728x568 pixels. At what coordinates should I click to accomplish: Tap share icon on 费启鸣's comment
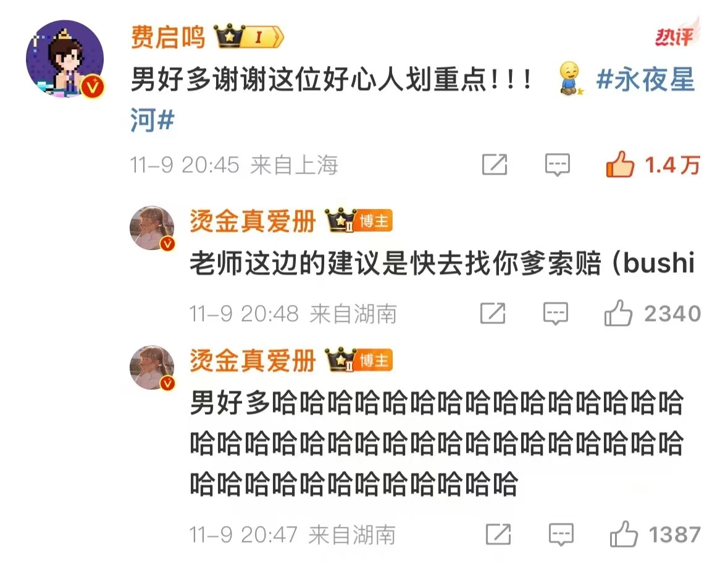click(495, 165)
